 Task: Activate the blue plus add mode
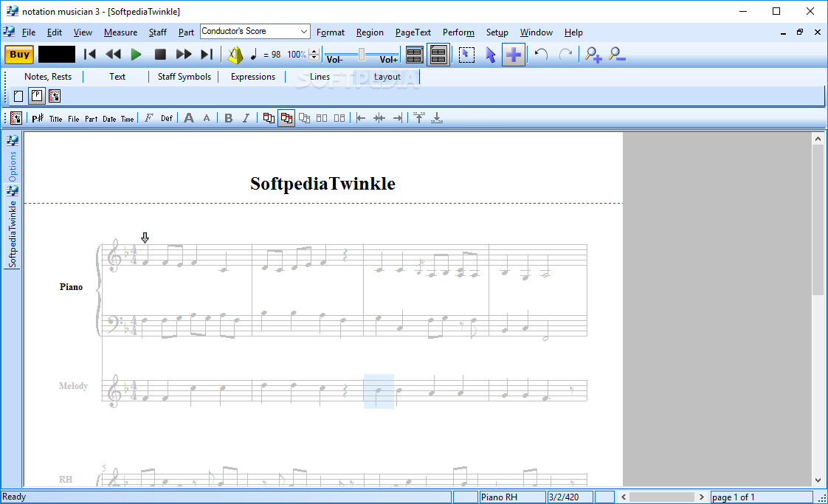click(x=514, y=55)
